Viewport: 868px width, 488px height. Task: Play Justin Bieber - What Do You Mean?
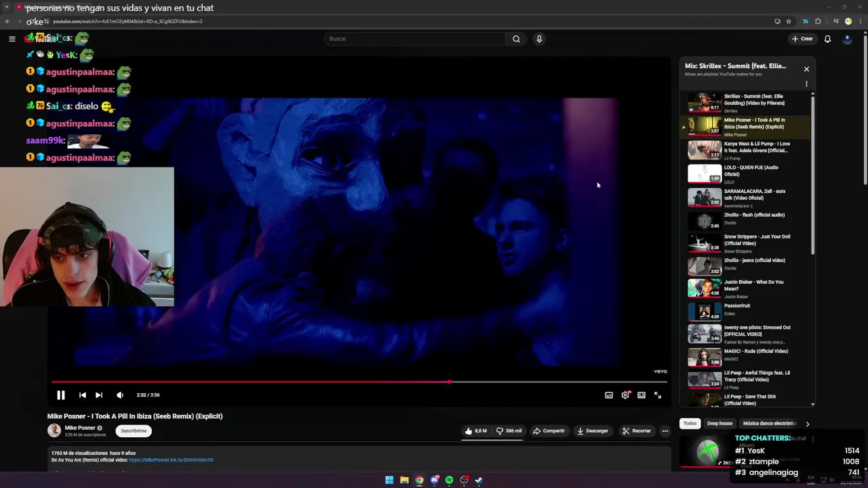pos(746,289)
